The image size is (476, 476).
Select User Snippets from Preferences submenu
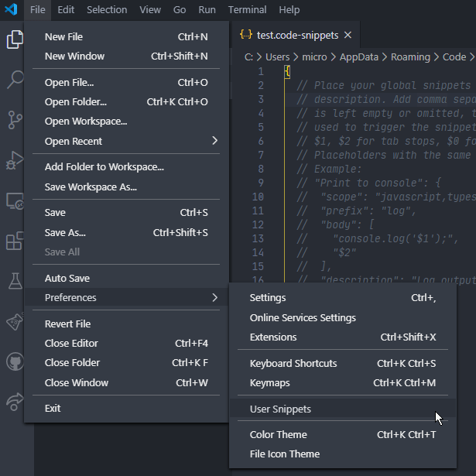(x=280, y=409)
